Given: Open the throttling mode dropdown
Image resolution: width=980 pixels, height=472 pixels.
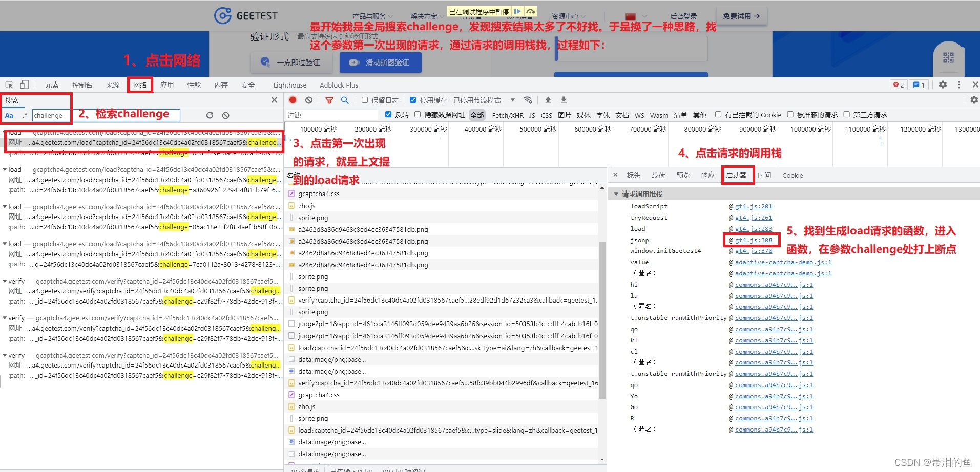Looking at the screenshot, I should [484, 100].
